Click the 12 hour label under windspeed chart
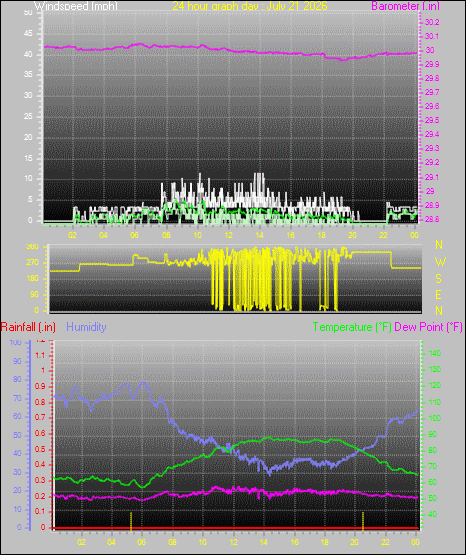466x555 pixels. [x=228, y=235]
